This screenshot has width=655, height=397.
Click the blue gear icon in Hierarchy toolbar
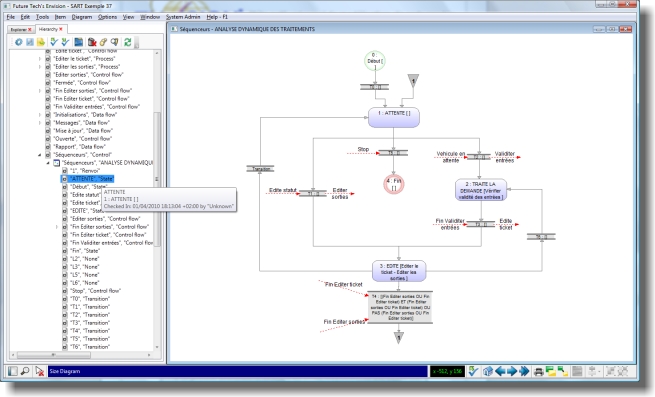pos(18,42)
